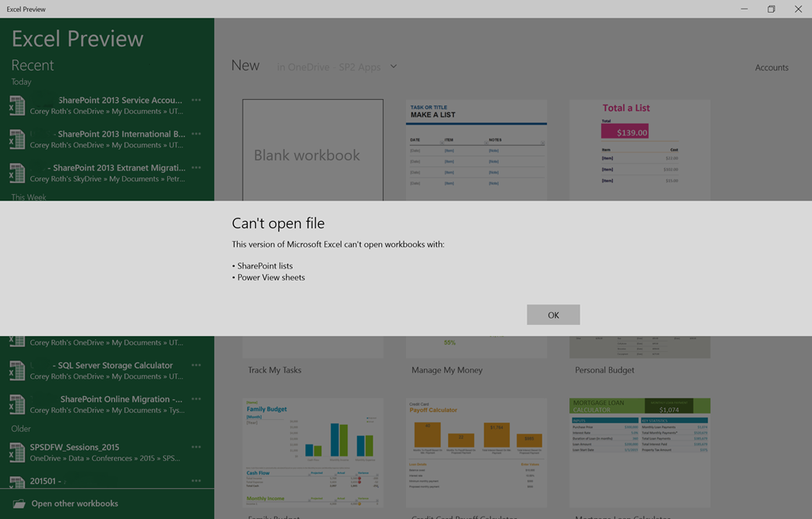Select the Family Budget template thumbnail
The width and height of the screenshot is (812, 519).
pyautogui.click(x=312, y=452)
